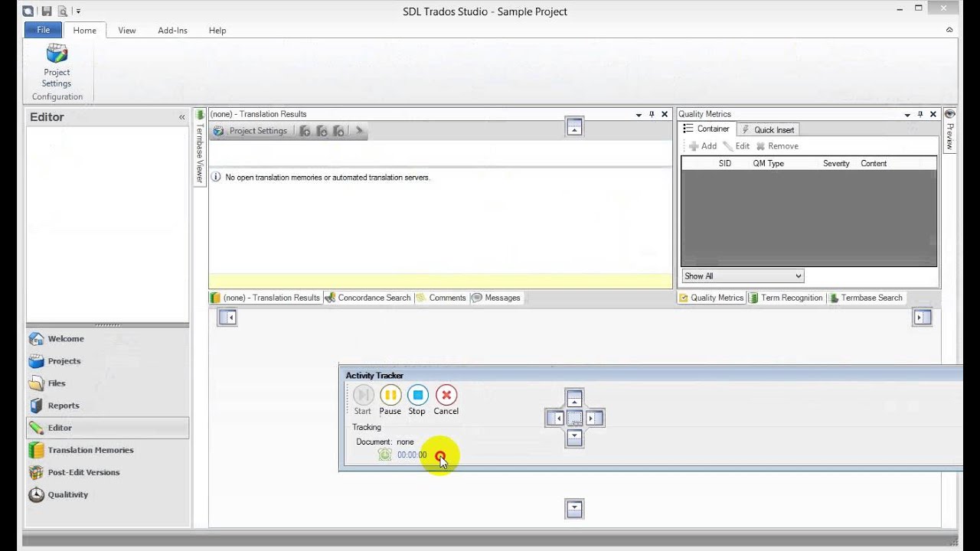The width and height of the screenshot is (980, 551).
Task: Click the Save icon in title bar
Action: pos(47,11)
